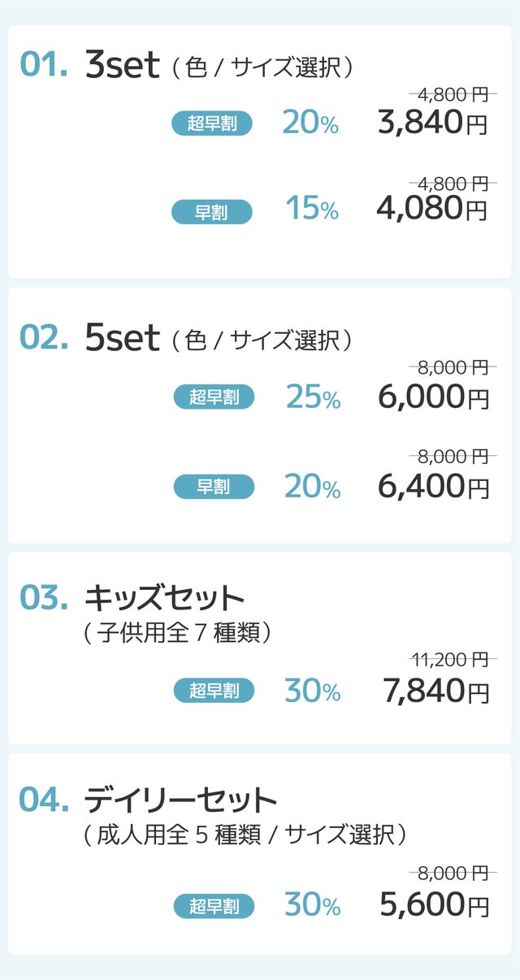Click the 3,840円 discounted price
The height and width of the screenshot is (980, 520).
pos(432,123)
